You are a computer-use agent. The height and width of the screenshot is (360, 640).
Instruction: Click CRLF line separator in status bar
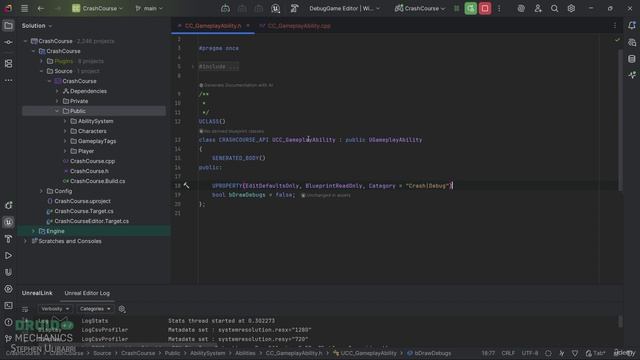508,353
